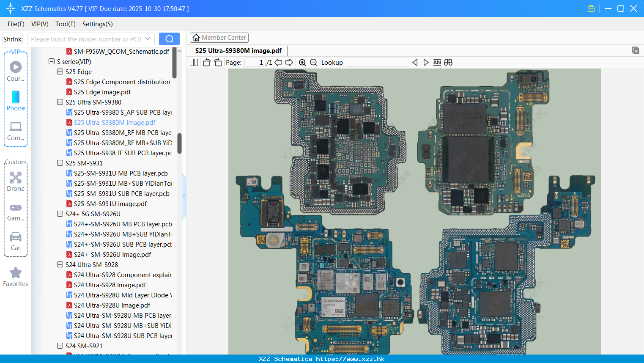Screen dimensions: 644x363
Task: Open the binoculars search tool
Action: click(448, 63)
